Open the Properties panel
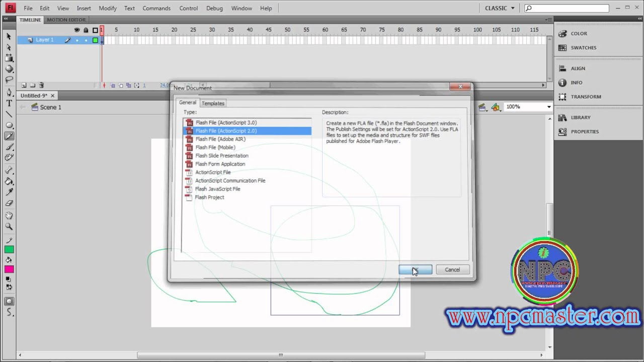 click(585, 132)
